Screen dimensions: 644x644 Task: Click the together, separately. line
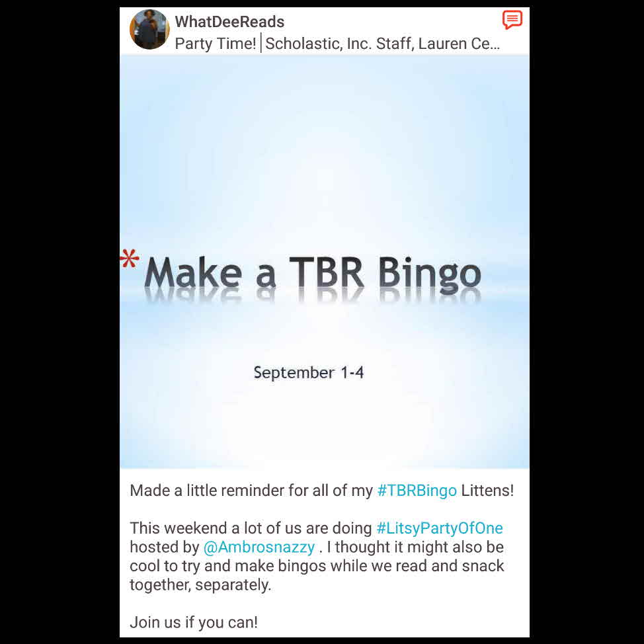pos(200,585)
